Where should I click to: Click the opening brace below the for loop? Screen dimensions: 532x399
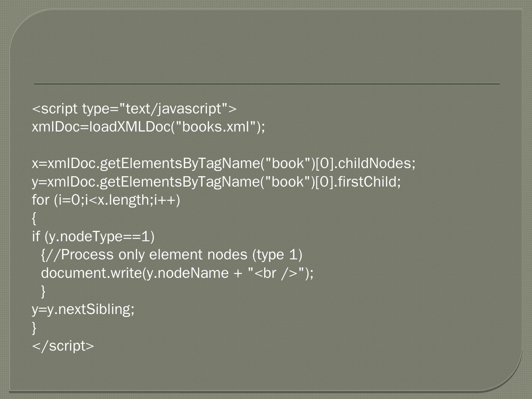34,218
